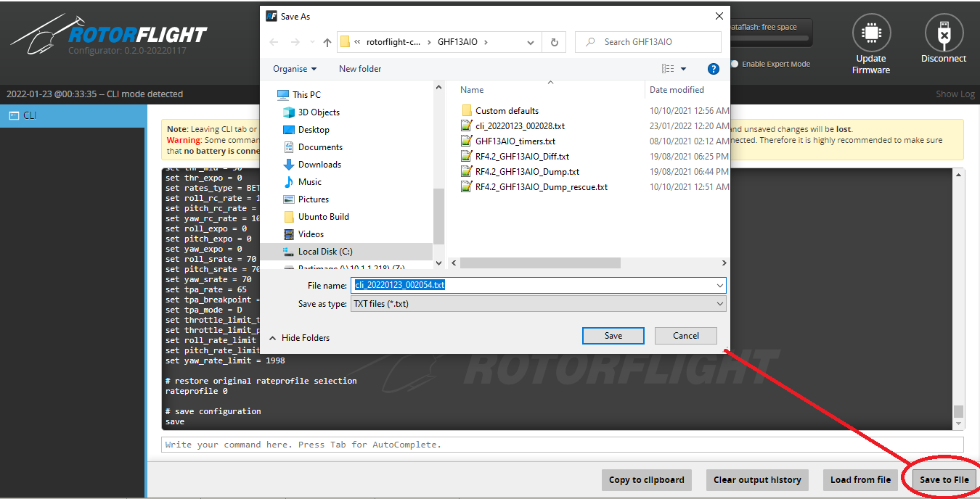Select GHF13AIO_timers.txt file
This screenshot has width=980, height=499.
point(515,141)
